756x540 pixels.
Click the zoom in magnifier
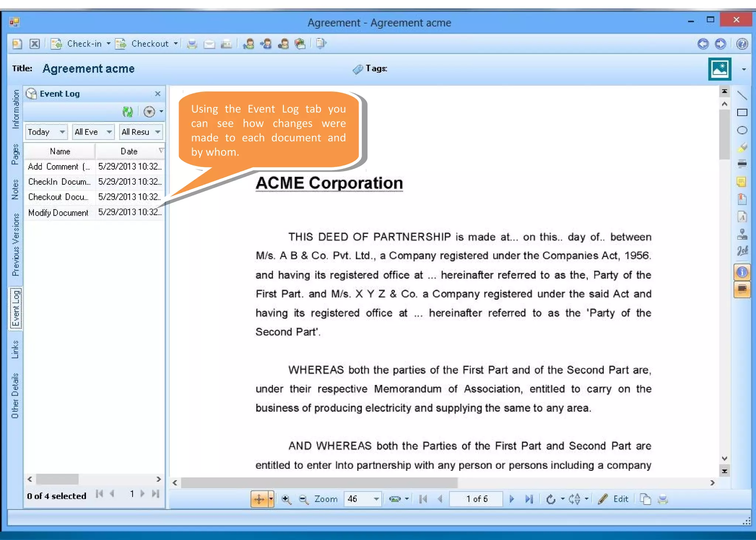[286, 499]
